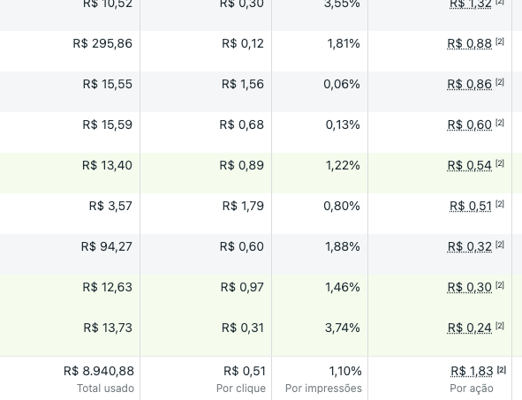This screenshot has height=400, width=522.
Task: Open footnote [2] beside R$ 0,86
Action: tap(500, 82)
